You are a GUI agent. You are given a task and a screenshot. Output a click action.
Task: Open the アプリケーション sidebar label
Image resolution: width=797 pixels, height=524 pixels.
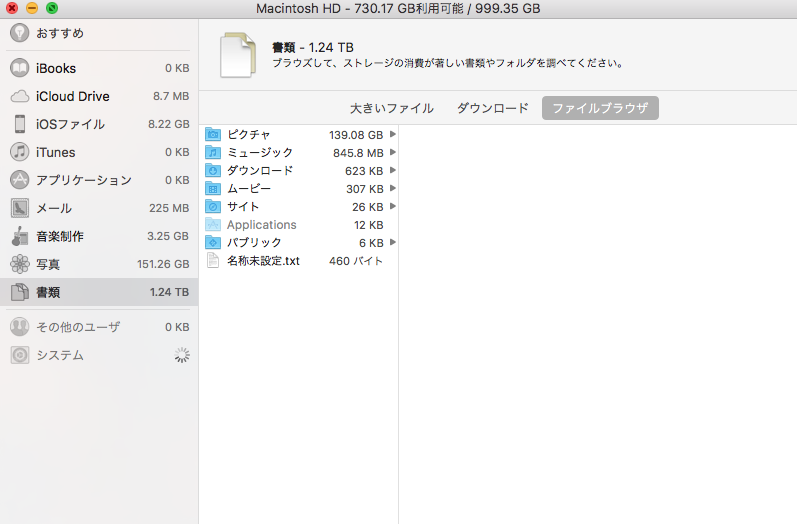pos(84,180)
